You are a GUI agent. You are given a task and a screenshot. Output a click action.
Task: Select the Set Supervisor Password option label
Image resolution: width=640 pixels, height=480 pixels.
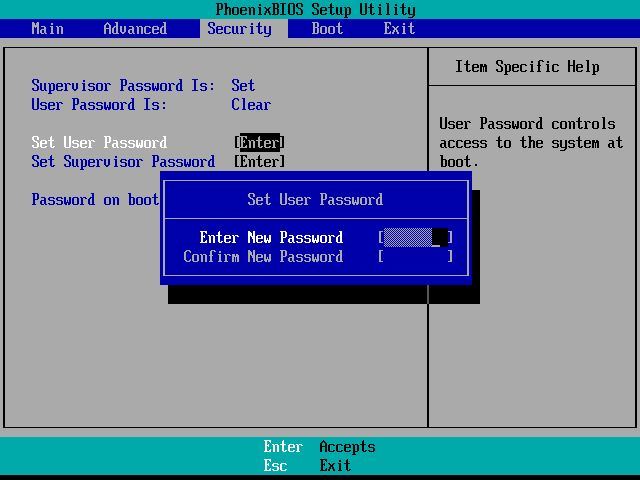point(123,161)
